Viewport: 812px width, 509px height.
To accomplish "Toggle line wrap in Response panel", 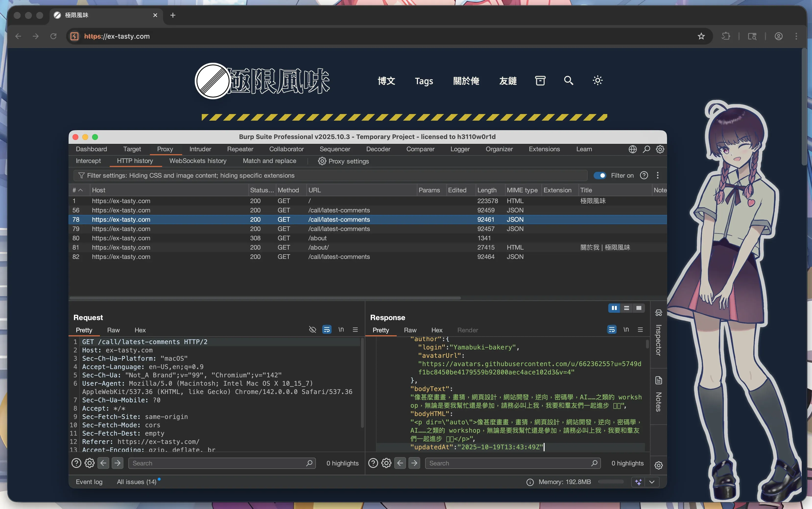I will (x=612, y=330).
